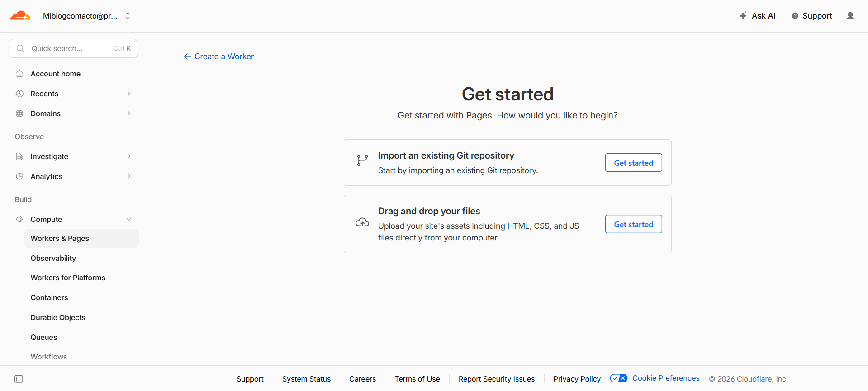Open the Careers link

tap(362, 379)
